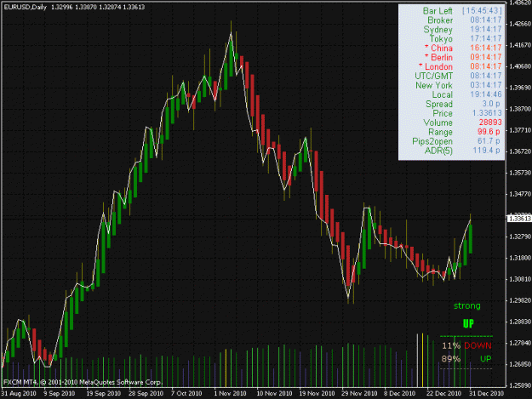Click the white vertical line near 22 Dec
Screen dimensions: 532x399
[x=417, y=360]
